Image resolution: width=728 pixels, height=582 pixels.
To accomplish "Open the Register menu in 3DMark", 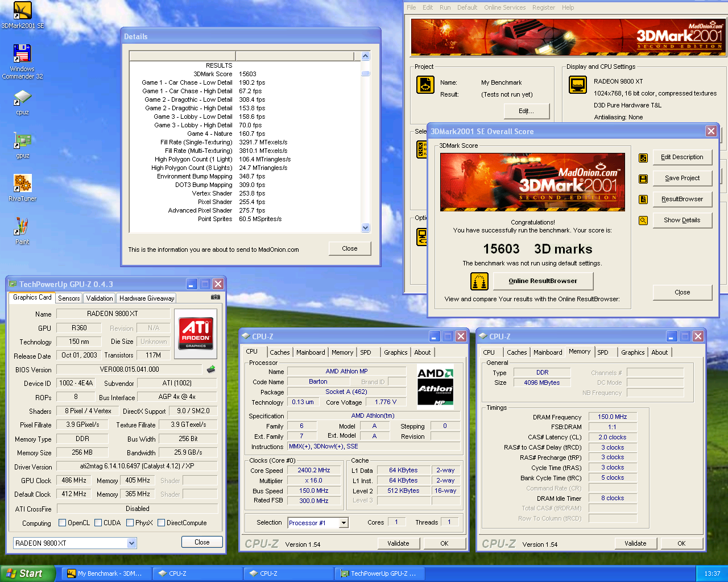I will (x=544, y=7).
